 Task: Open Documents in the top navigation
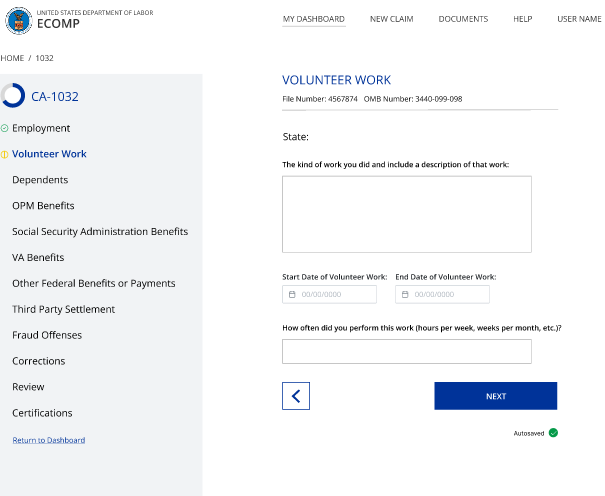tap(463, 19)
